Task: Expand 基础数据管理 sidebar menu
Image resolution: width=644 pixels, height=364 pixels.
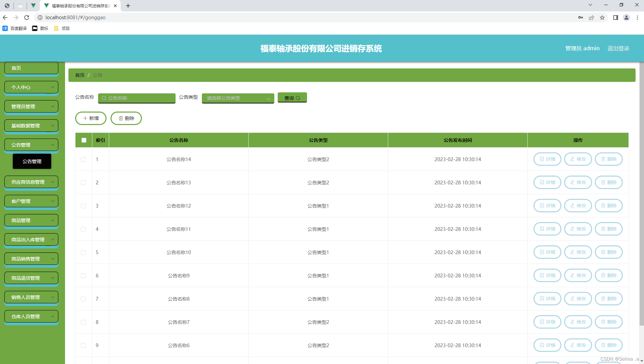Action: [31, 126]
